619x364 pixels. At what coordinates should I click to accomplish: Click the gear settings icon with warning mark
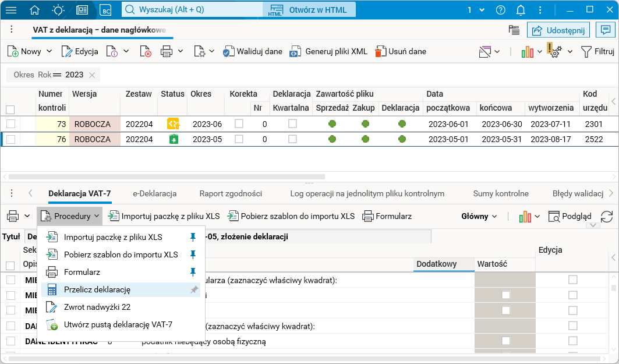[x=554, y=51]
